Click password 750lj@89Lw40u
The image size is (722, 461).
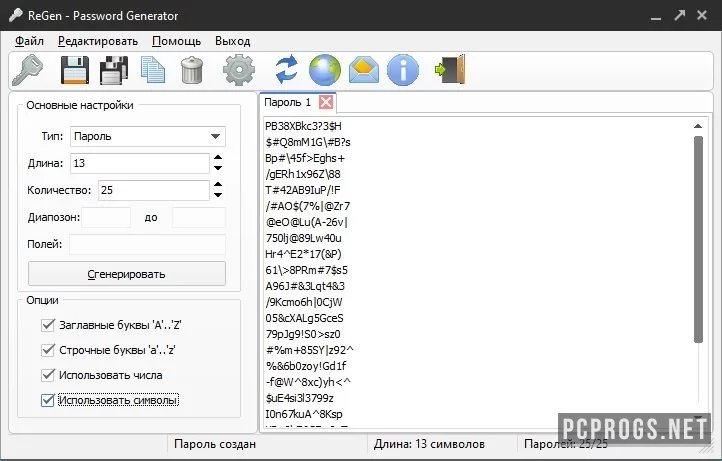click(x=303, y=238)
